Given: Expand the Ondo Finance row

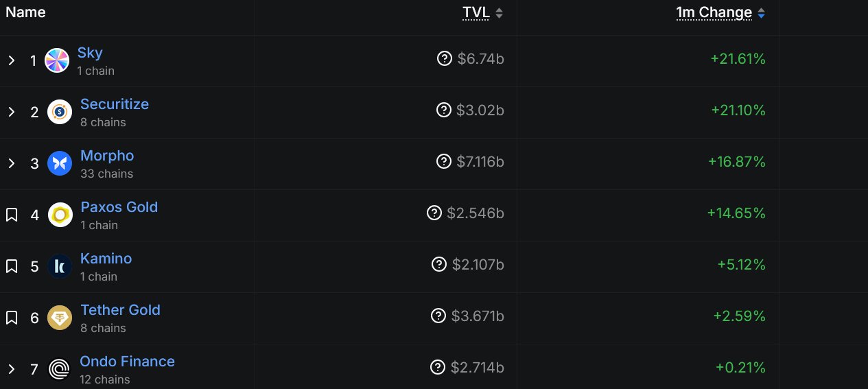Looking at the screenshot, I should coord(12,369).
